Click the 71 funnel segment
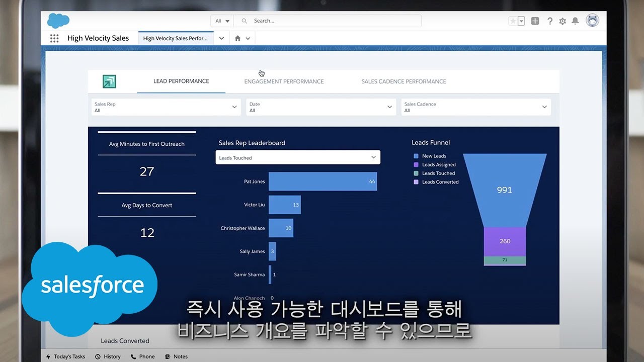The image size is (644, 362). (x=505, y=260)
